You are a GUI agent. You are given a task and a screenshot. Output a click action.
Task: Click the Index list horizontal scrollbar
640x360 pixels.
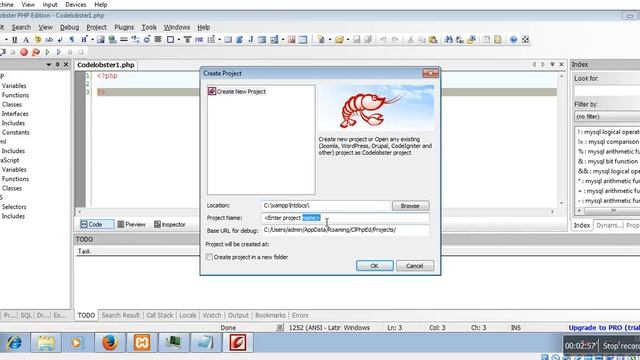pos(608,211)
